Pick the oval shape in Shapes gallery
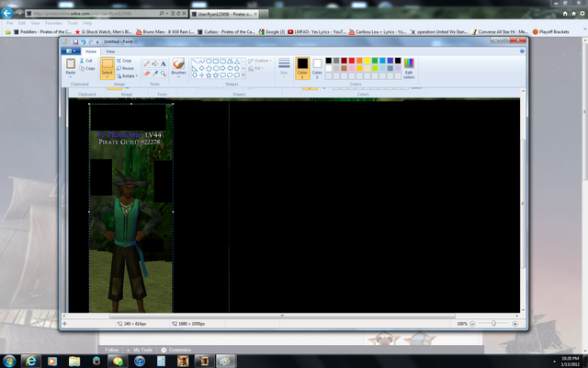 (209, 62)
